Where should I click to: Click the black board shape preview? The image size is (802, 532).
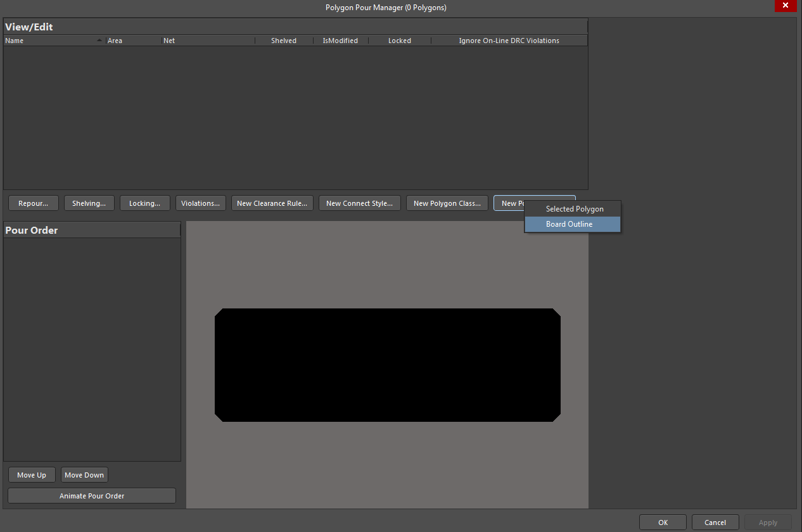[387, 365]
